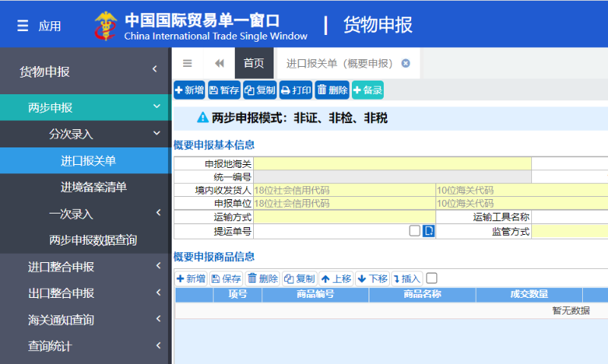Image resolution: width=608 pixels, height=364 pixels.
Task: Collapse the 分次录入 submenu
Action: click(x=86, y=134)
